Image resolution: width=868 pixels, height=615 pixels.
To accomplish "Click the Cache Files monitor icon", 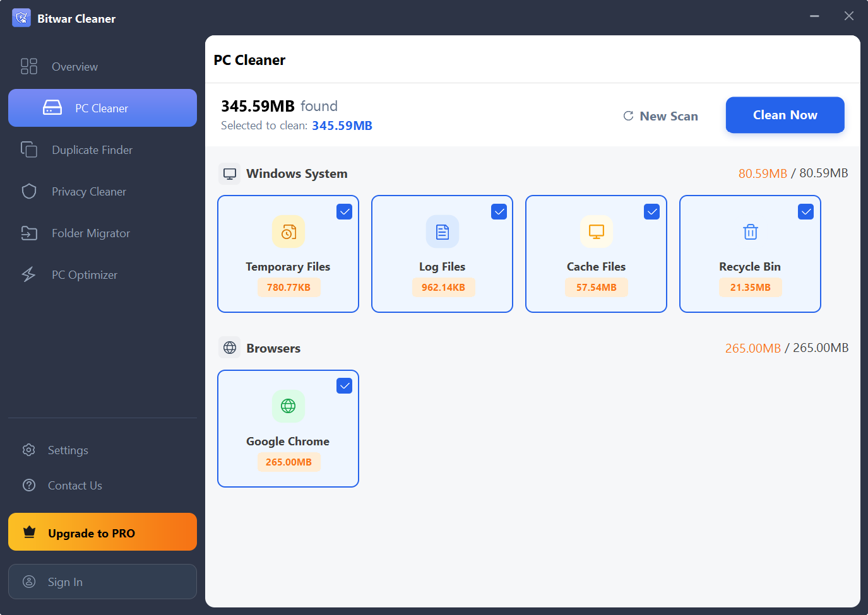I will [x=597, y=231].
